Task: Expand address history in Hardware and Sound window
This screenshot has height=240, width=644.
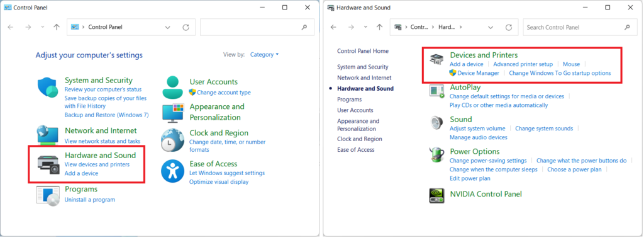Action: click(x=491, y=27)
